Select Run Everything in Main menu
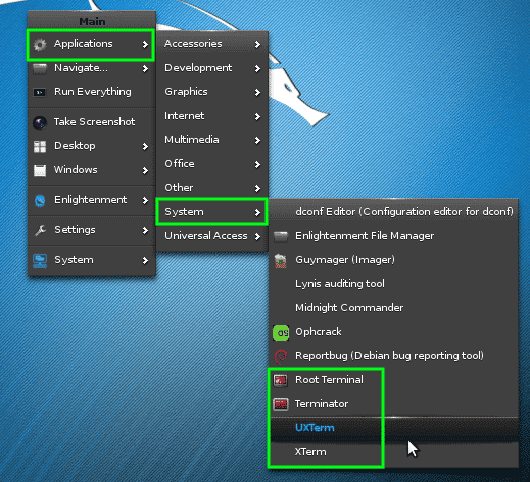 (x=92, y=92)
